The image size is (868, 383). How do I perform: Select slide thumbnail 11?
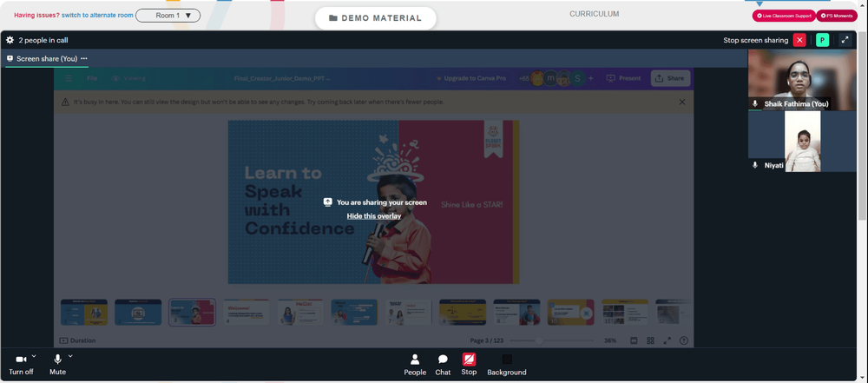pyautogui.click(x=625, y=312)
